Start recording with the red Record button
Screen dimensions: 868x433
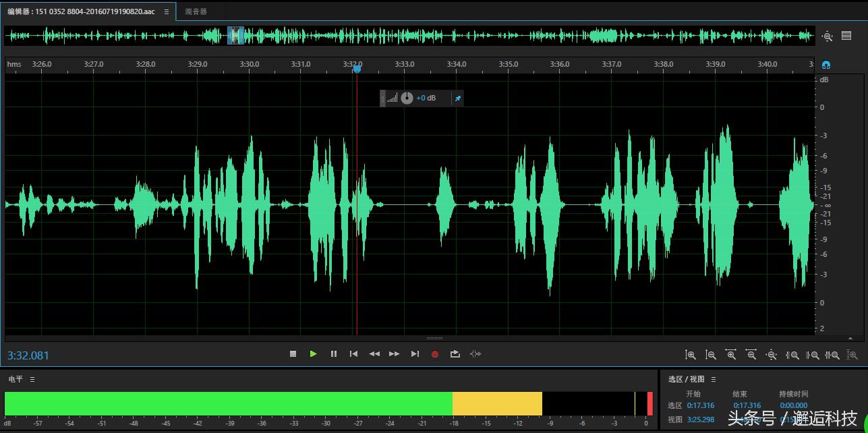(x=435, y=354)
